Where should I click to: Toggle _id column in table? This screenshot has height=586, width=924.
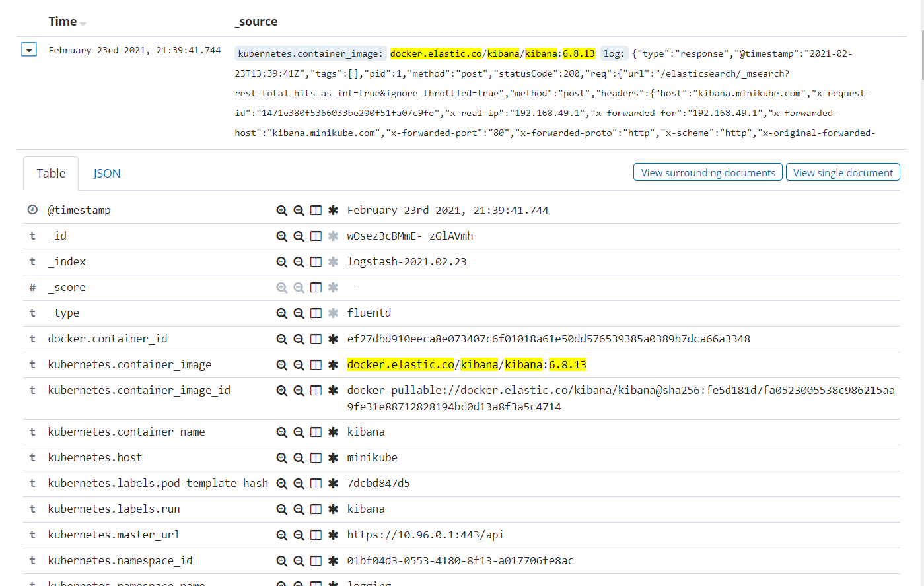click(x=316, y=236)
